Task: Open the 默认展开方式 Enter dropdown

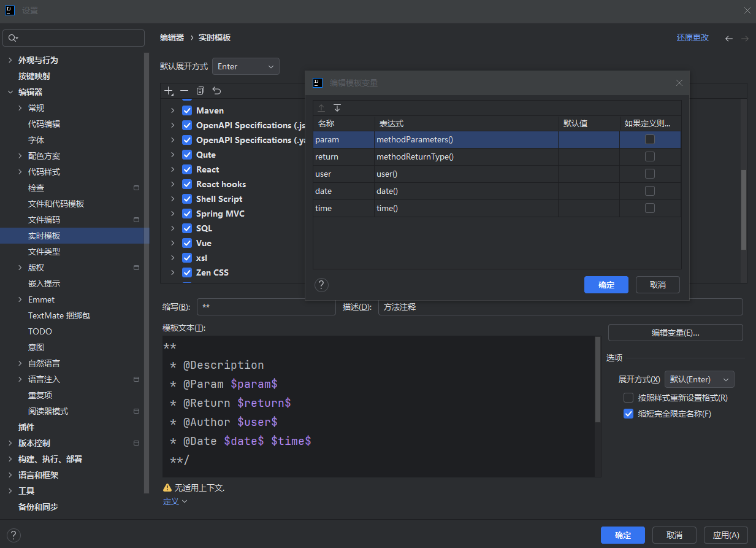Action: point(245,66)
